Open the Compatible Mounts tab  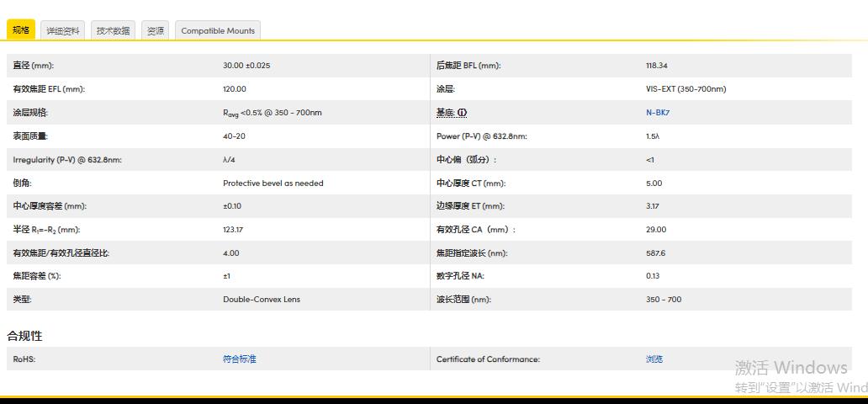click(x=218, y=31)
